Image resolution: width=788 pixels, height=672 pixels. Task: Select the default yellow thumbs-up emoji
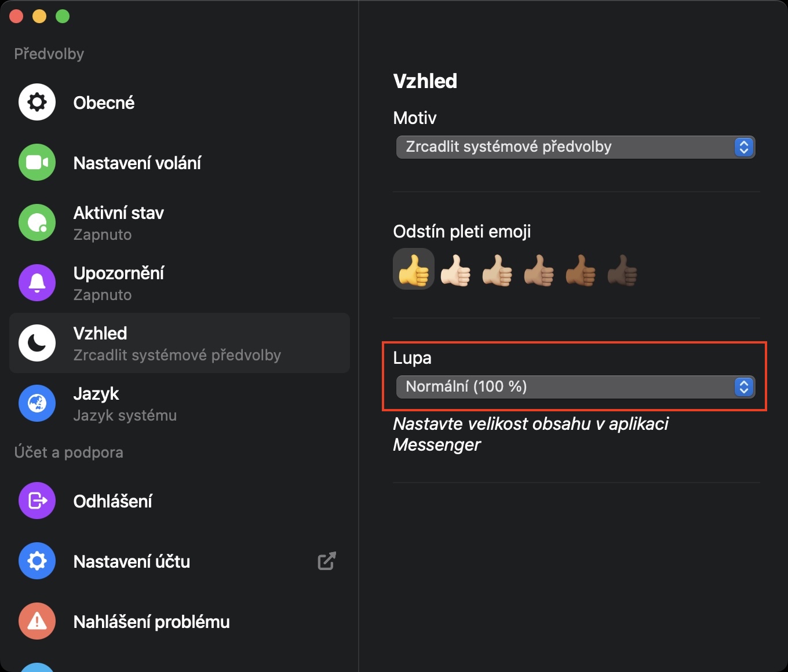414,270
